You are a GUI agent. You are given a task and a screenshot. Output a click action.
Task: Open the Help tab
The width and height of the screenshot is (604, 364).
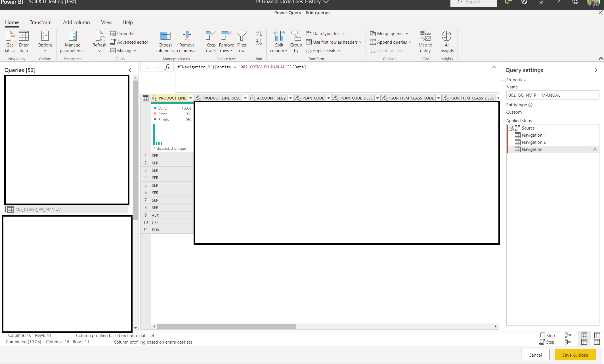(127, 22)
